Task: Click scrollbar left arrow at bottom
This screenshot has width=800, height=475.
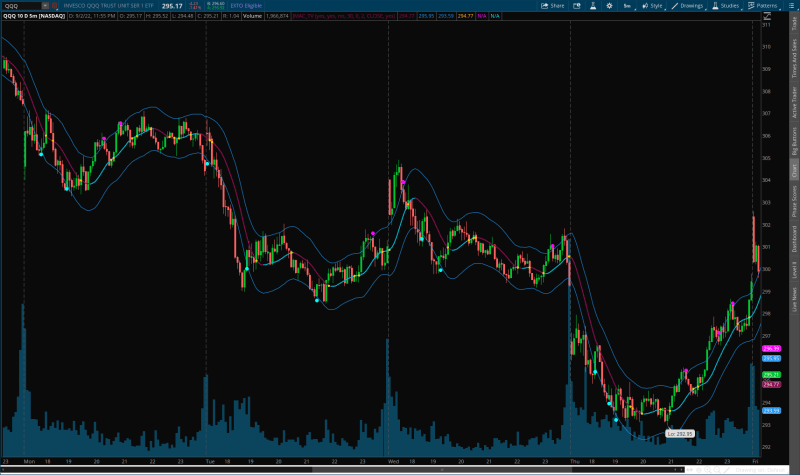Action: (x=4, y=469)
